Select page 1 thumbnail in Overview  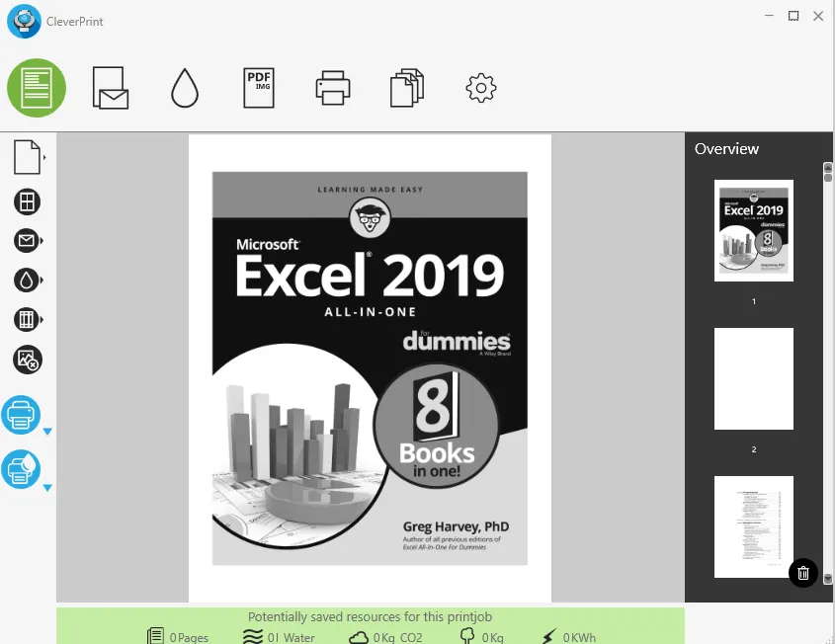coord(754,230)
